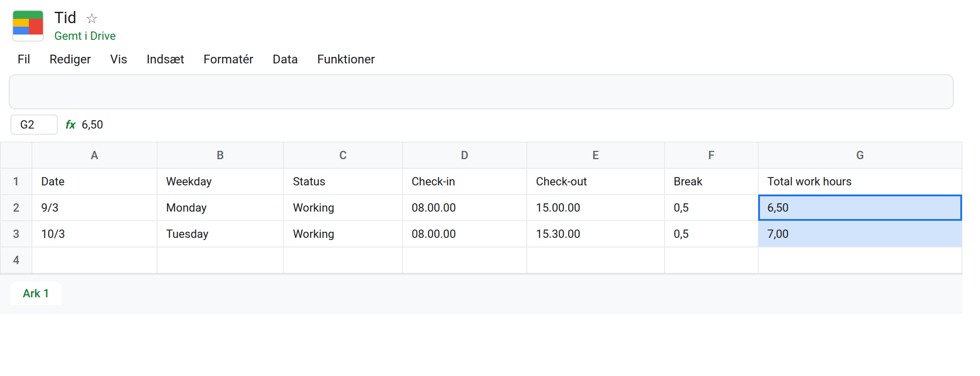Select row 1 header

[x=16, y=181]
